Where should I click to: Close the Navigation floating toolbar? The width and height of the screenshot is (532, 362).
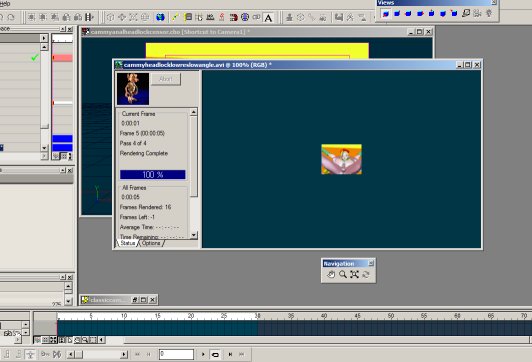[371, 263]
